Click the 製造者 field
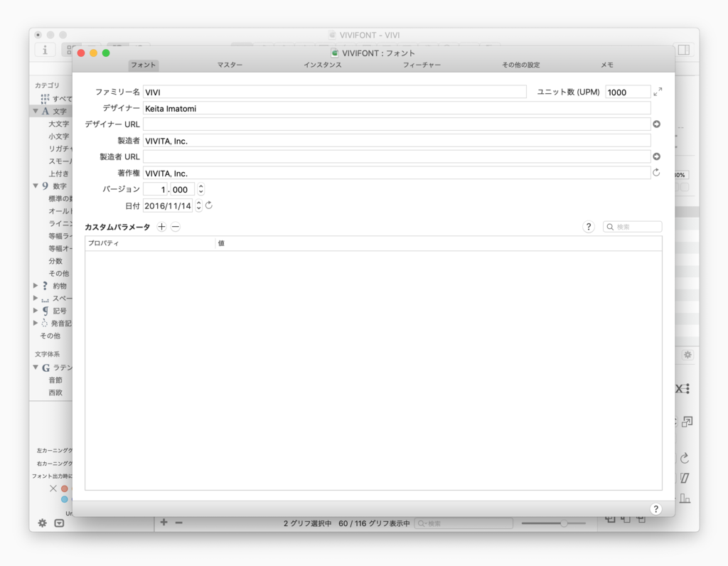The height and width of the screenshot is (566, 728). coord(397,141)
